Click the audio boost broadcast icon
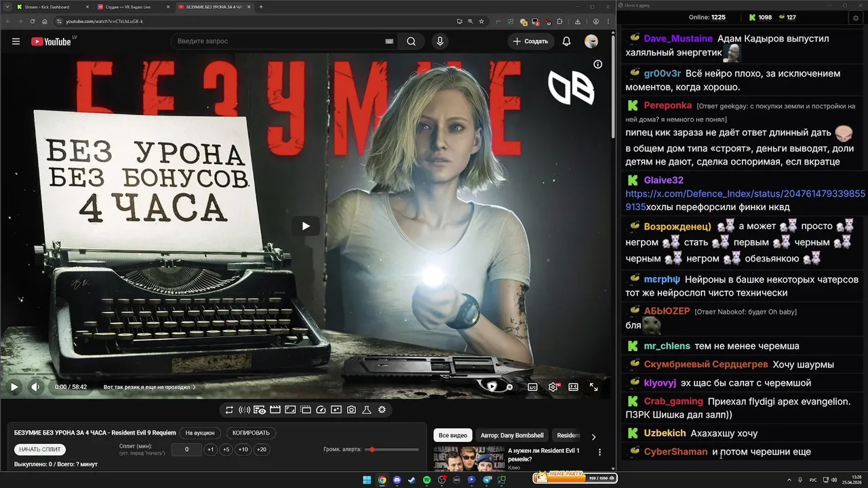The height and width of the screenshot is (488, 868). coord(244,409)
